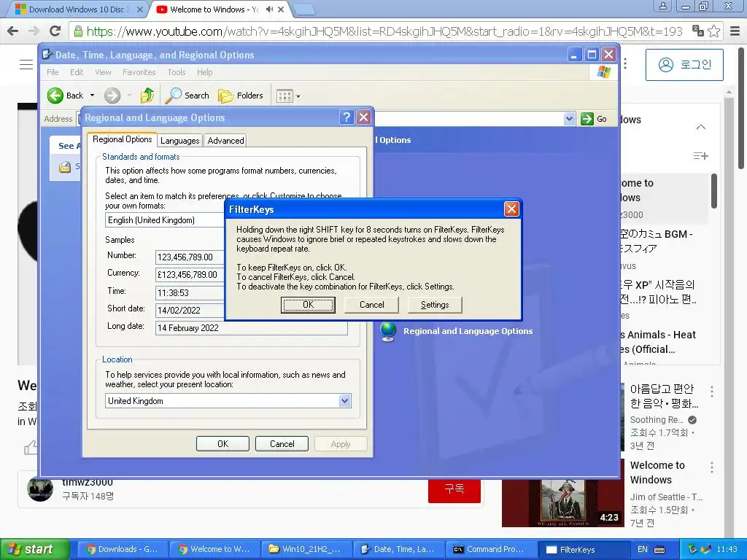Open options for Welcome to Windows suggestion
747x560 pixels.
coord(712,467)
